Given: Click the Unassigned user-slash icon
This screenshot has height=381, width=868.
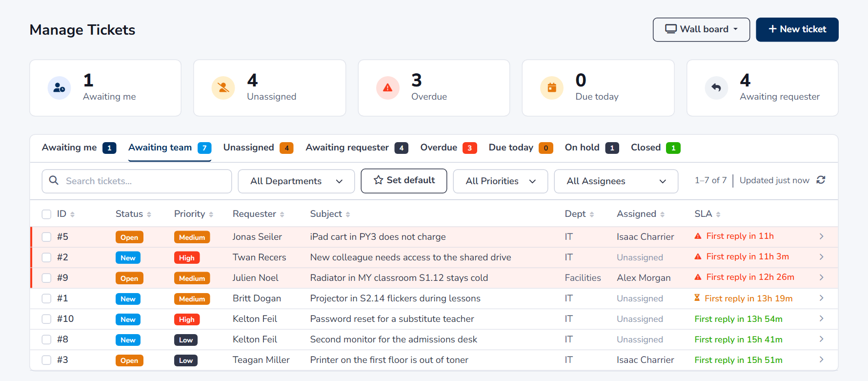Looking at the screenshot, I should click(x=223, y=88).
